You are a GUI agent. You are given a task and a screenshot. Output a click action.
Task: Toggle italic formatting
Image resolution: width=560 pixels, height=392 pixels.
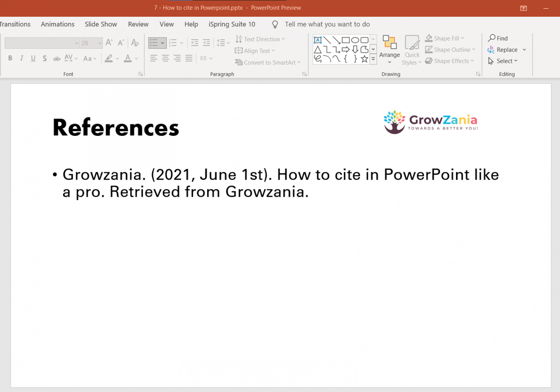click(x=22, y=58)
